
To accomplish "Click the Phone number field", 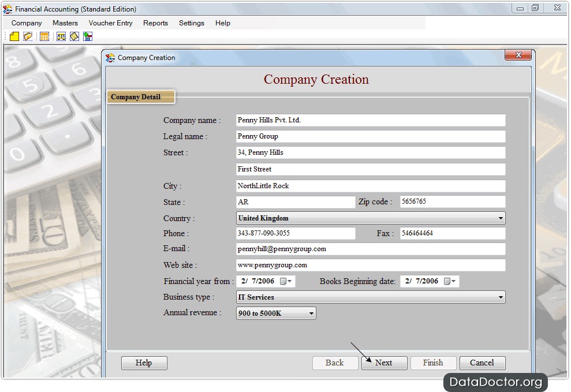I will [296, 233].
